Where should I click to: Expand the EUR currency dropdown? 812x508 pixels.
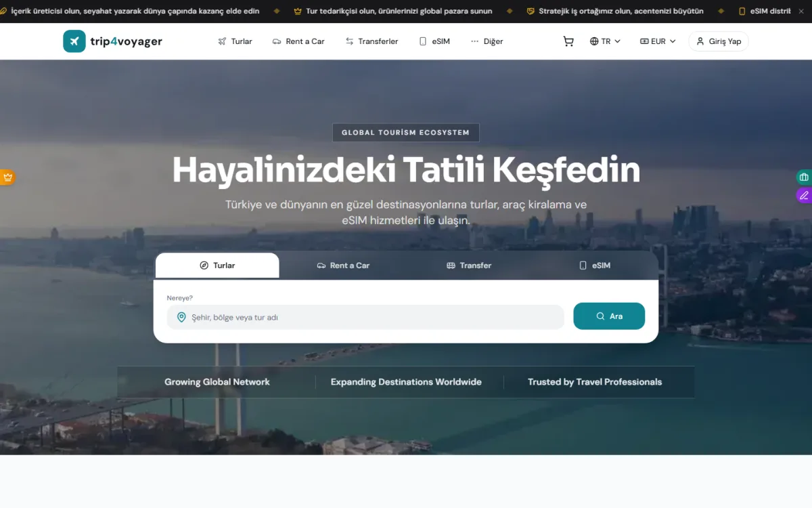pyautogui.click(x=658, y=41)
